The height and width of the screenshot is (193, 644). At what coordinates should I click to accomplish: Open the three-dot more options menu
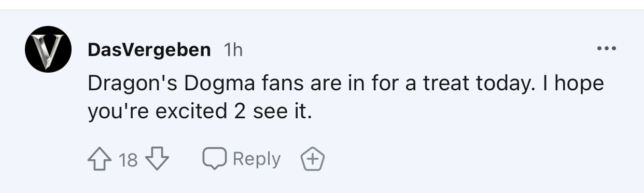point(606,49)
